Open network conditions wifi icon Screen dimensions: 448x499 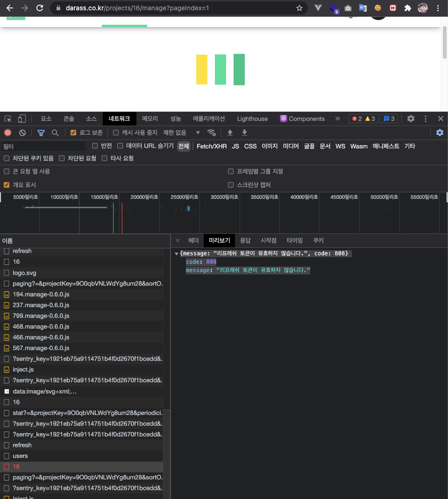[212, 133]
